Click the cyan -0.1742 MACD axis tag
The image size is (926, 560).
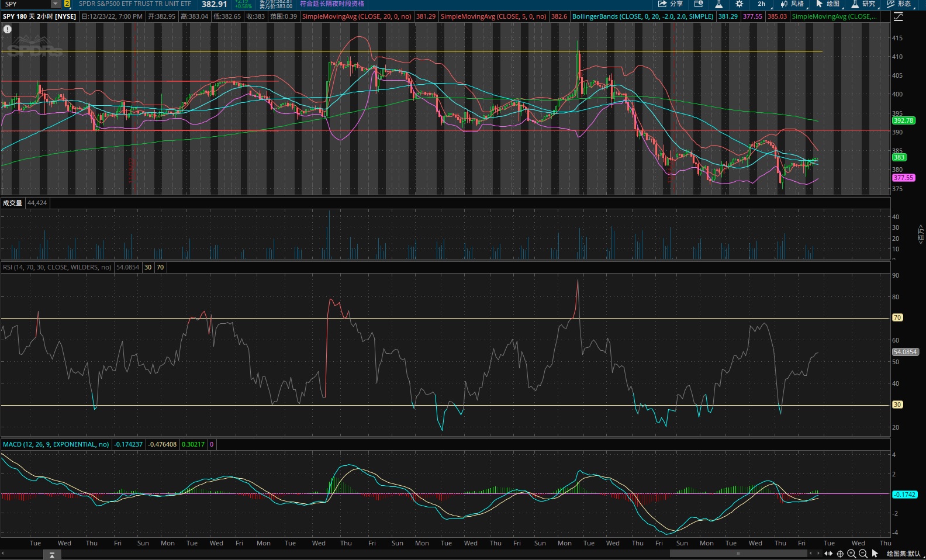(x=904, y=495)
